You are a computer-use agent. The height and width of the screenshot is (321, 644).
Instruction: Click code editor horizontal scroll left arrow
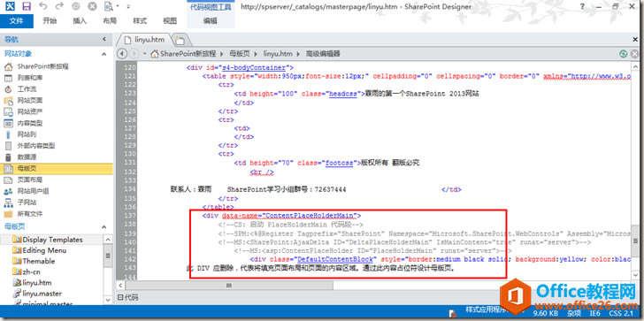120,285
